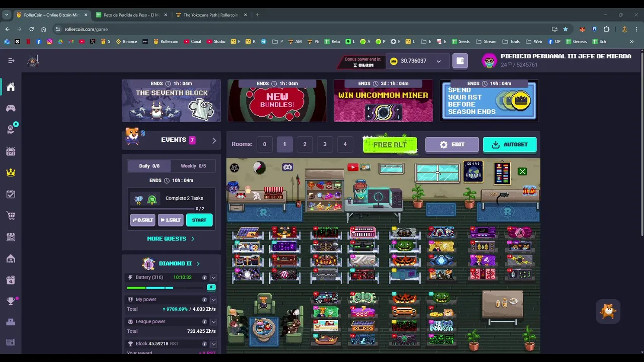Open the sidebar hamburger menu
Screen dimensions: 644x362
(x=11, y=61)
